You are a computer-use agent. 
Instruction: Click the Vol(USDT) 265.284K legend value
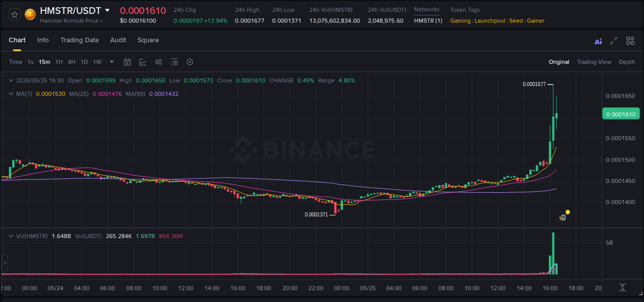[119, 236]
